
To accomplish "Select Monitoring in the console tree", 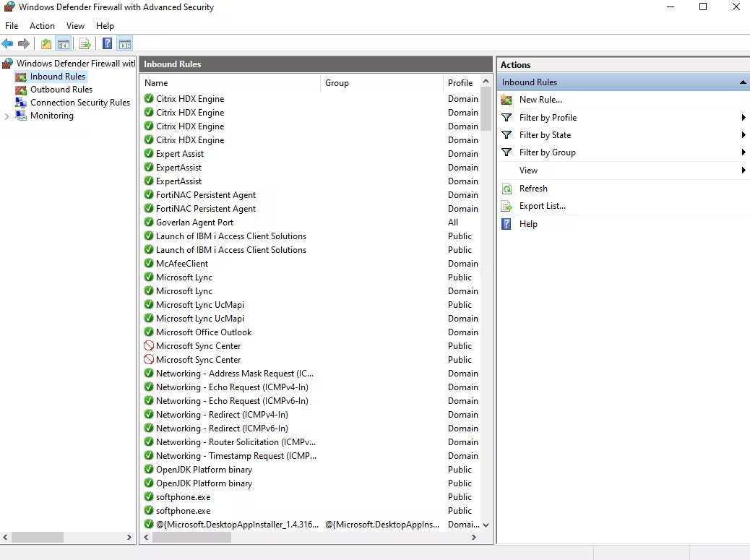I will (x=51, y=116).
